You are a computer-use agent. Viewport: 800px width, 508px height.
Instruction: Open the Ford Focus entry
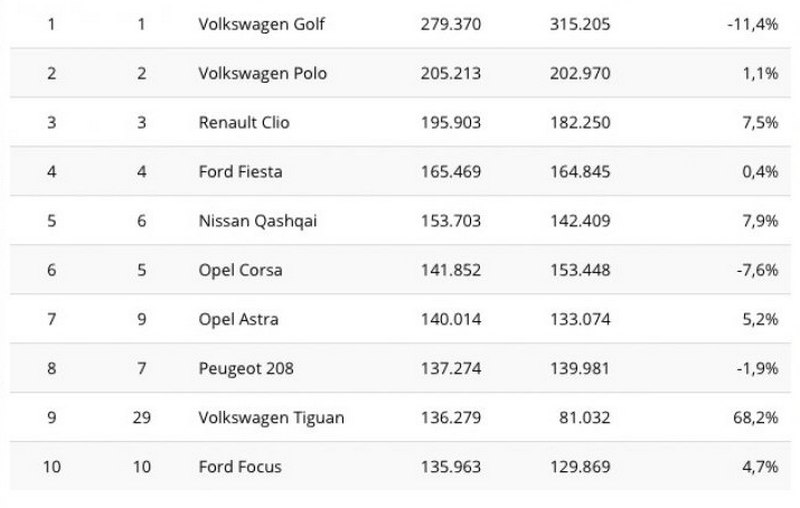coord(240,467)
